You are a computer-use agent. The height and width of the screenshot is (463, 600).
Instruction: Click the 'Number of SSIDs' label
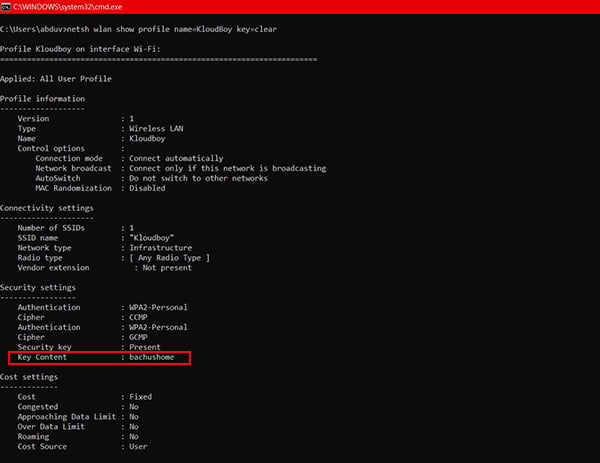click(51, 228)
